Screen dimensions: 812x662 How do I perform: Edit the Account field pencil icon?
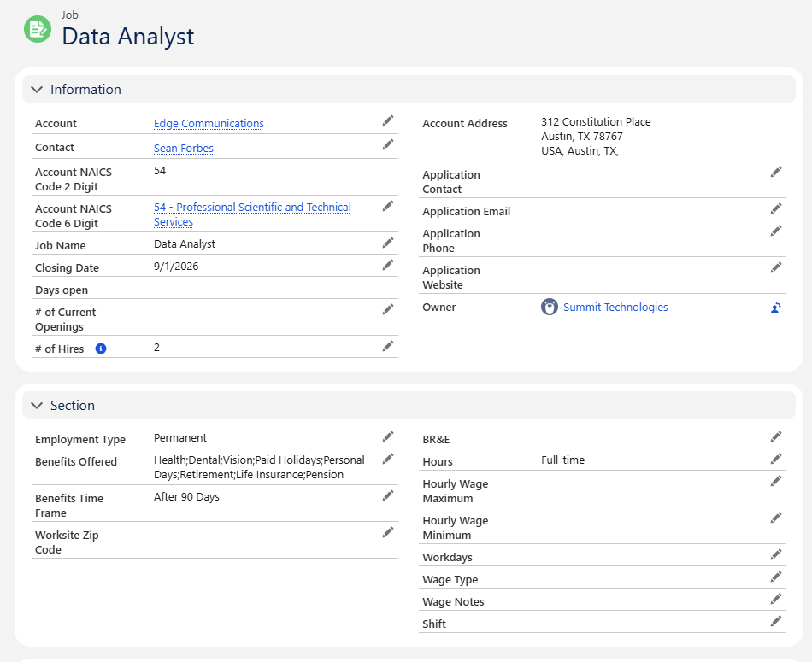click(388, 120)
